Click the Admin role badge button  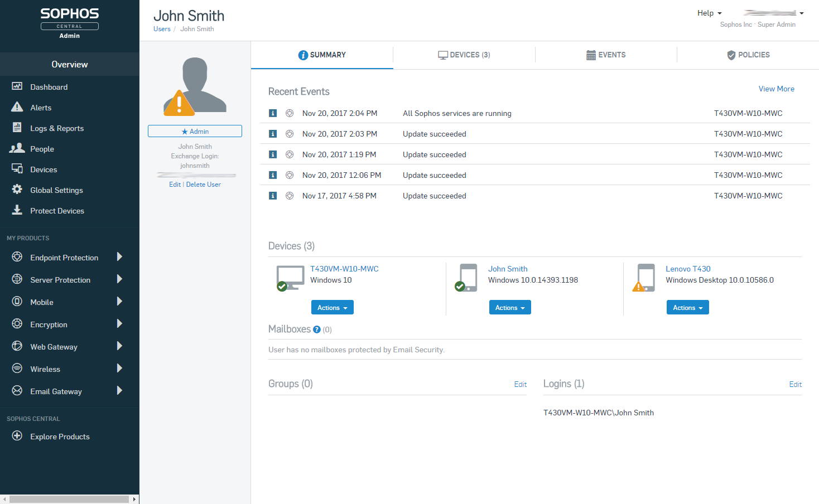[x=195, y=131]
